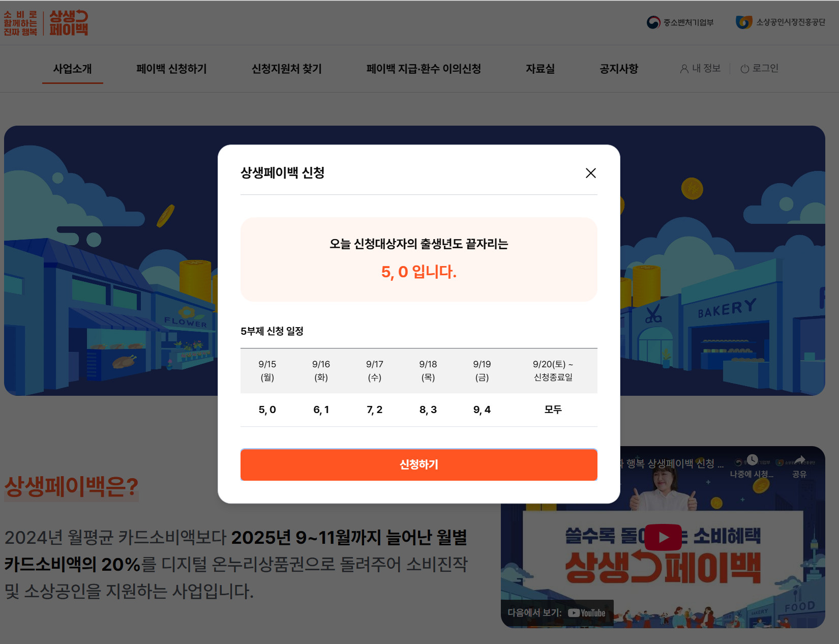Open the 자료실 menu item
The width and height of the screenshot is (839, 644).
tap(540, 69)
